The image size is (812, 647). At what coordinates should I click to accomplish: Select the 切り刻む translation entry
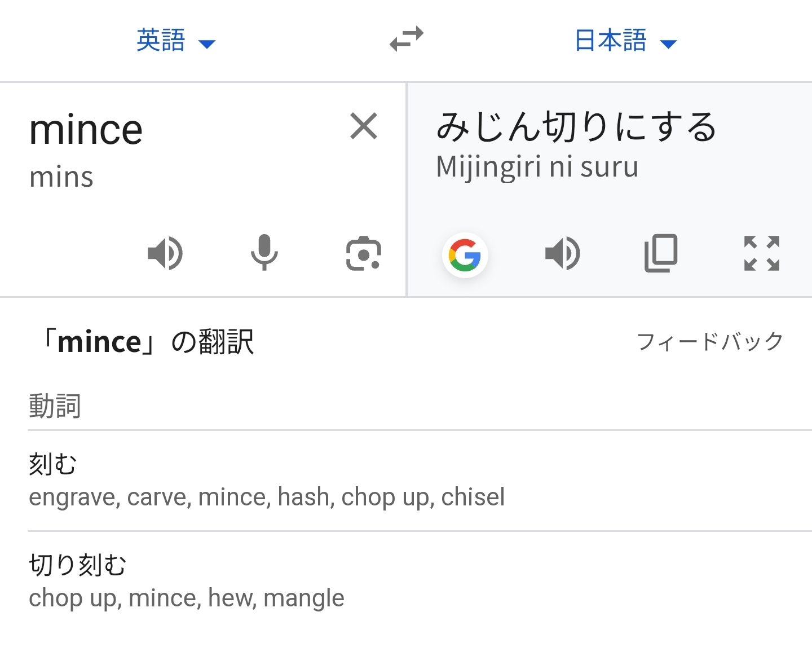click(x=78, y=565)
